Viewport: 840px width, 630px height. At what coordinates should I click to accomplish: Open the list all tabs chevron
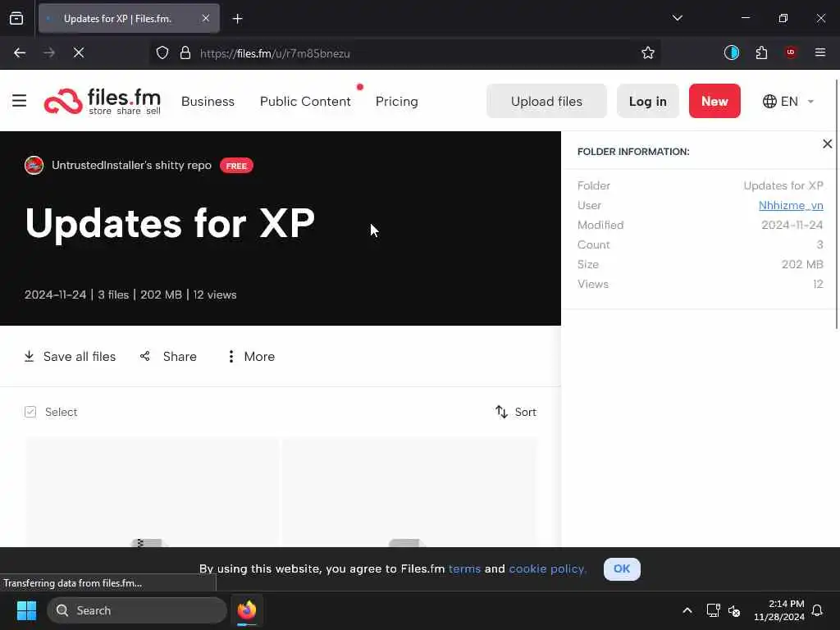[x=677, y=18]
